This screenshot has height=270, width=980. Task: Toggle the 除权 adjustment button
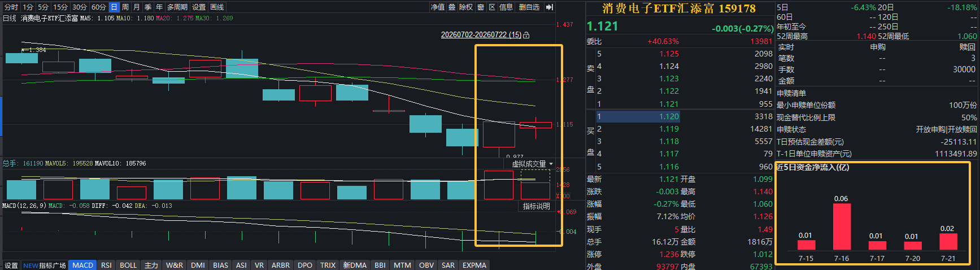tap(466, 7)
